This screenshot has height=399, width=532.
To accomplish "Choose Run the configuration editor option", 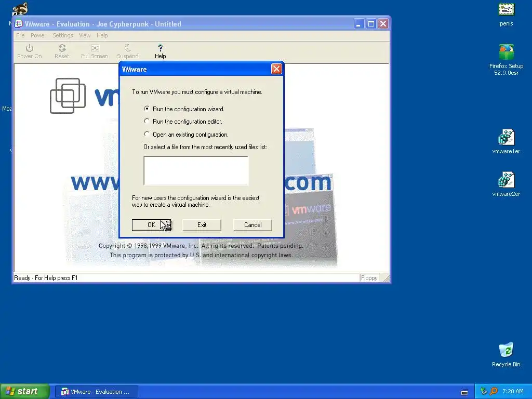I will [183, 122].
